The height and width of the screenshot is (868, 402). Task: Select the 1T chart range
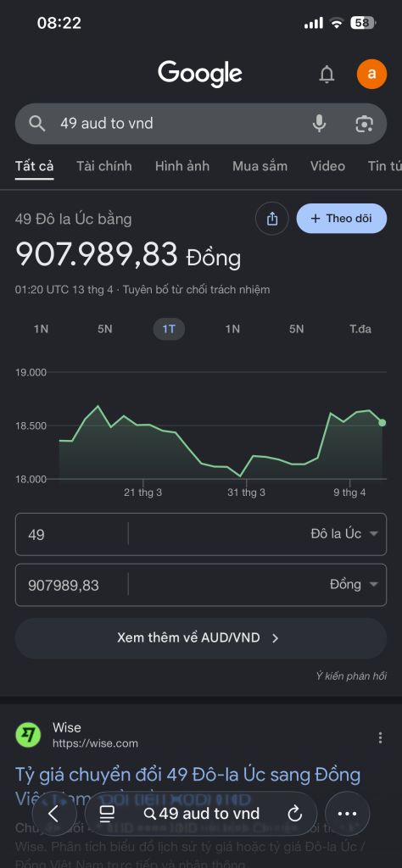coord(169,329)
